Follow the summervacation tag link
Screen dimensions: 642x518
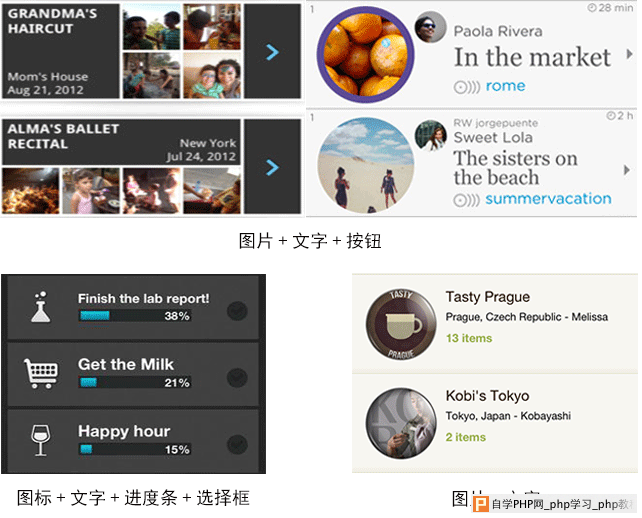coord(548,199)
